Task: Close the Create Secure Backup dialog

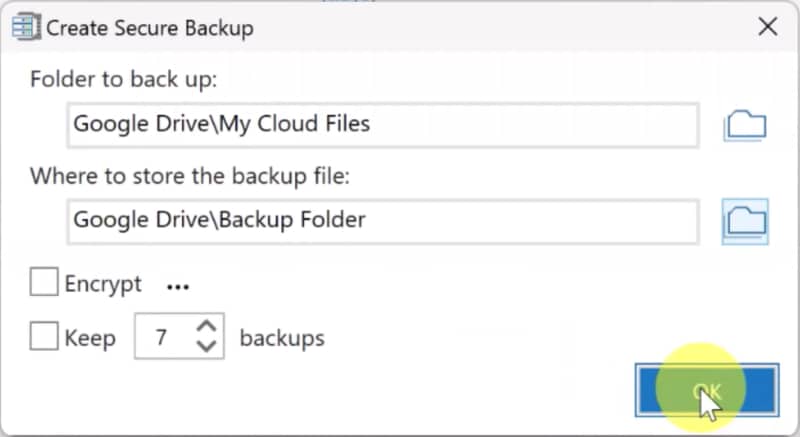Action: (x=767, y=27)
